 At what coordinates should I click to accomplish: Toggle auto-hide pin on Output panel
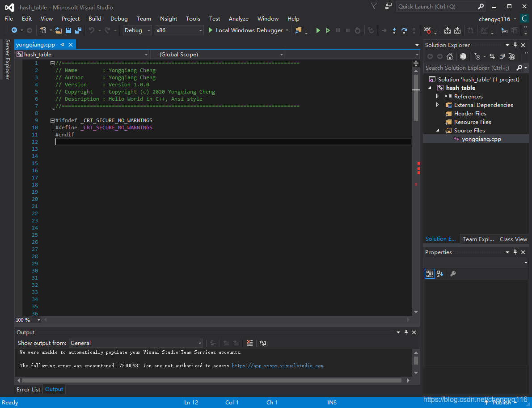[x=406, y=332]
